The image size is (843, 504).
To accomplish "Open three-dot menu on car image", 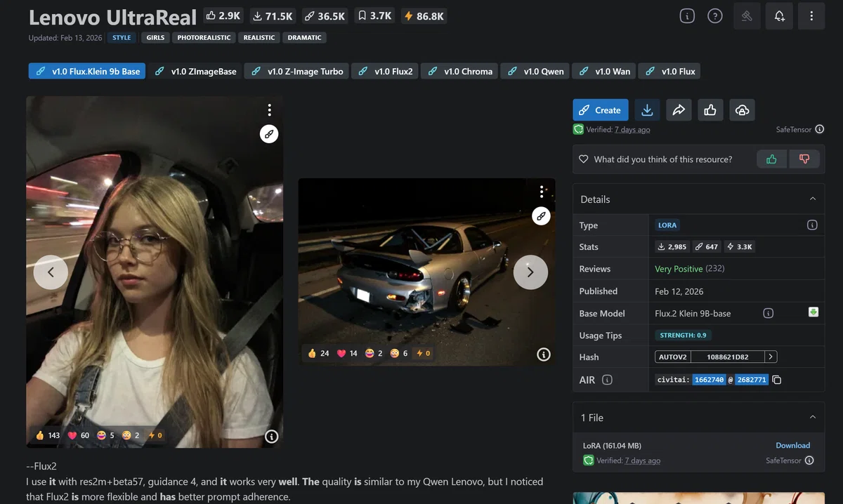I will (x=542, y=192).
